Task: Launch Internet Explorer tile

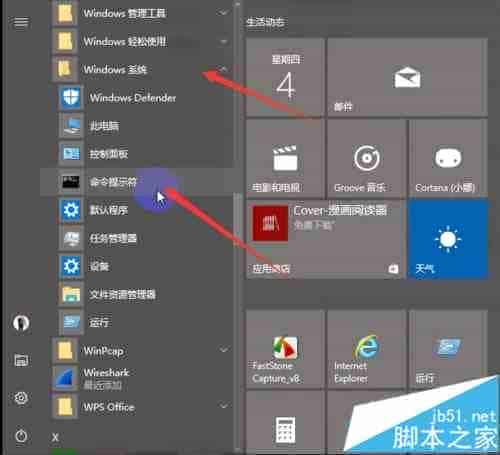Action: click(367, 349)
